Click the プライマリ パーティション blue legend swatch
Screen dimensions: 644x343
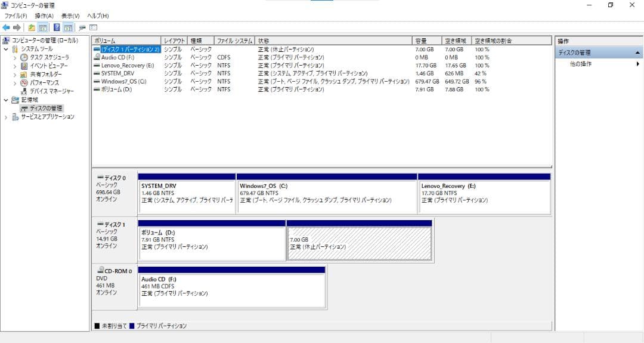pyautogui.click(x=132, y=326)
